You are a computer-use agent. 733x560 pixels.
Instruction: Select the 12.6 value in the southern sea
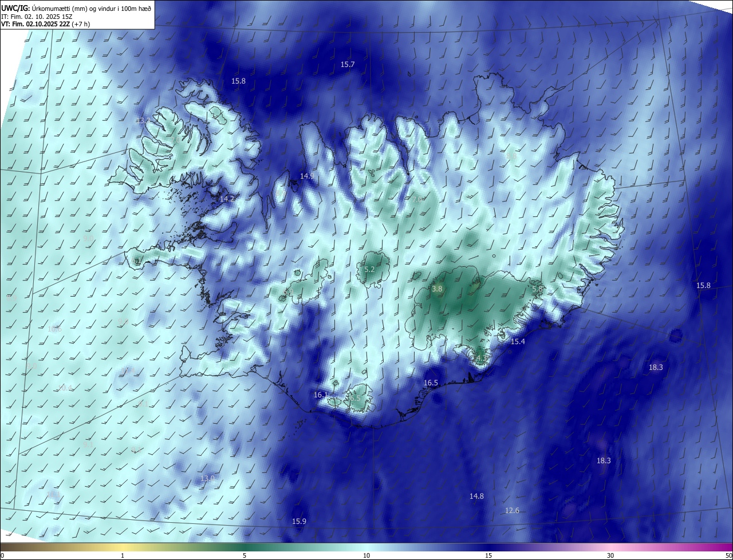click(512, 510)
